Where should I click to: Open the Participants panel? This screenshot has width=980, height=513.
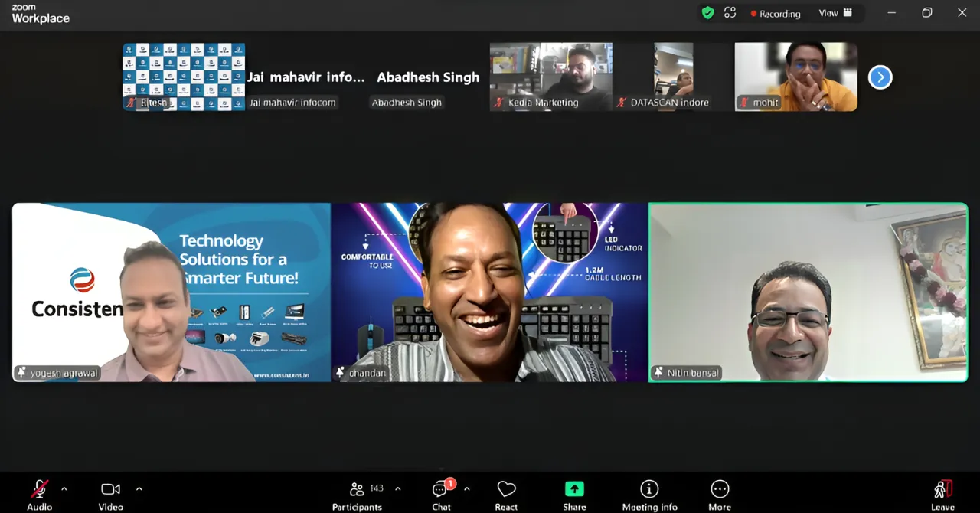point(357,494)
